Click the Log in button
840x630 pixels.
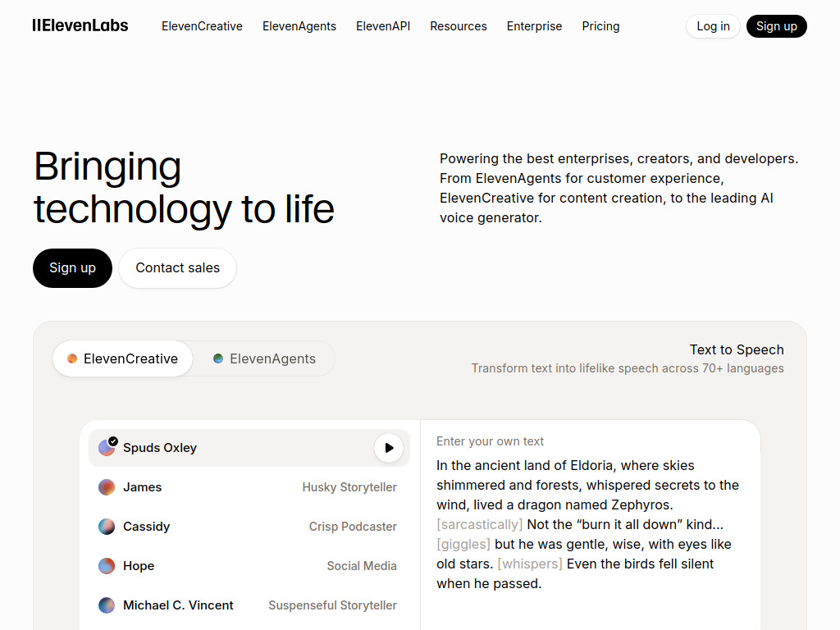point(713,26)
